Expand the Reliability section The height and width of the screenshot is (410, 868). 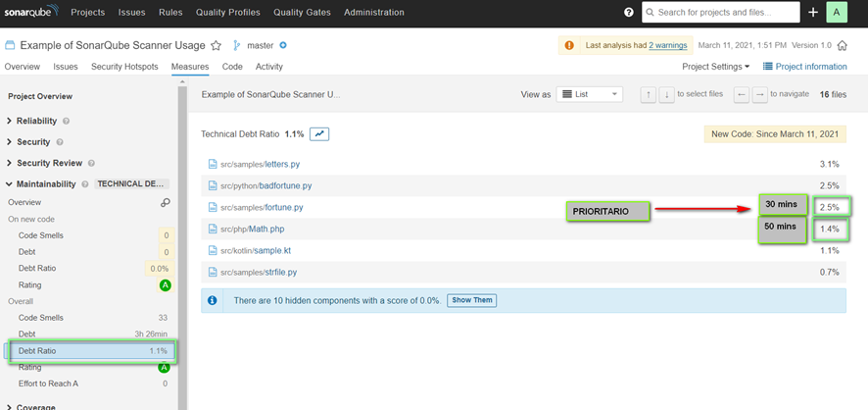36,121
